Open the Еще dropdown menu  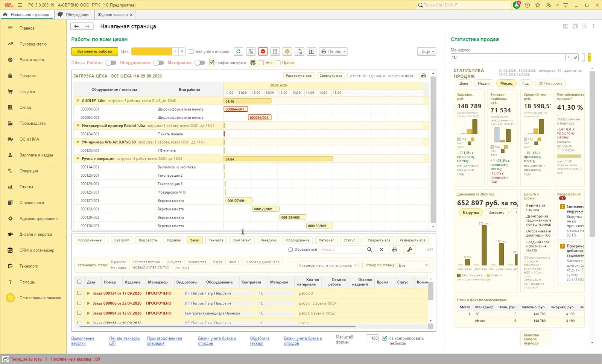pos(427,52)
